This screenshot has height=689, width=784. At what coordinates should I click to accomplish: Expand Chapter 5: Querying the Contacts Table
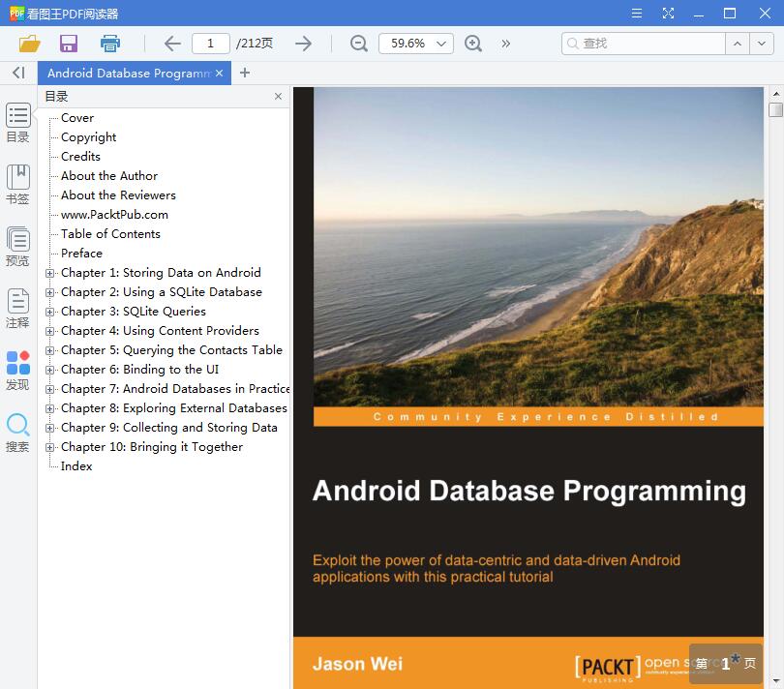pos(49,350)
